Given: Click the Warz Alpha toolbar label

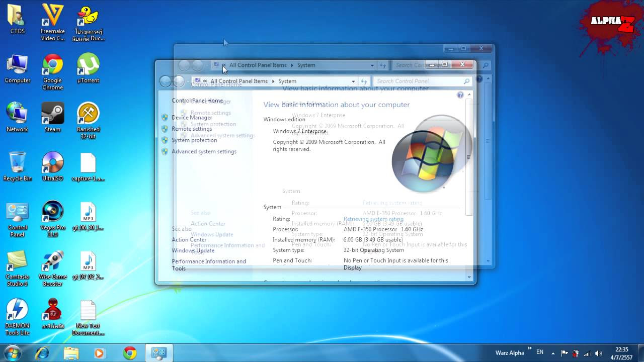Looking at the screenshot, I should [x=510, y=353].
